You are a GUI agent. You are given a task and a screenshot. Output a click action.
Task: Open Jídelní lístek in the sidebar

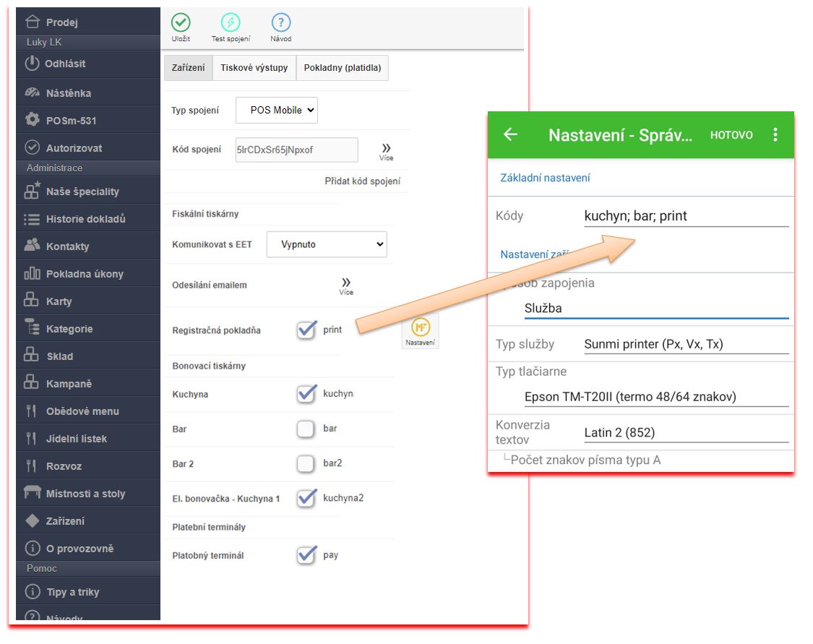[x=77, y=439]
